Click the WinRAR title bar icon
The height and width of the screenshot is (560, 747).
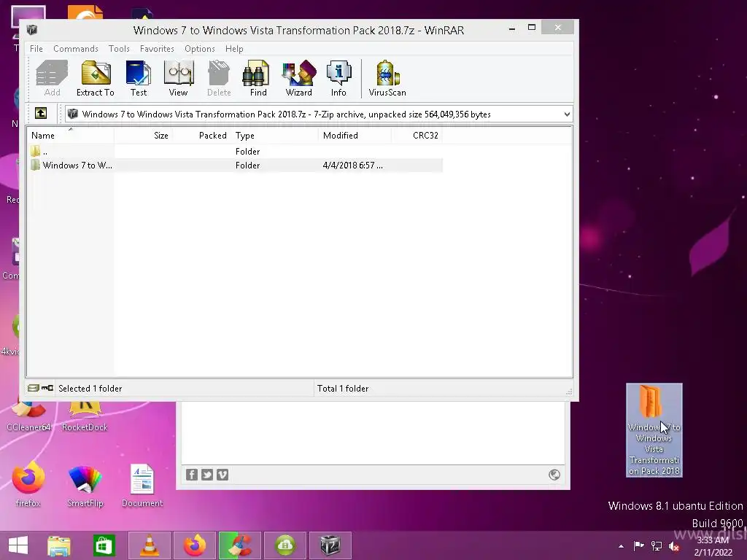click(x=32, y=30)
